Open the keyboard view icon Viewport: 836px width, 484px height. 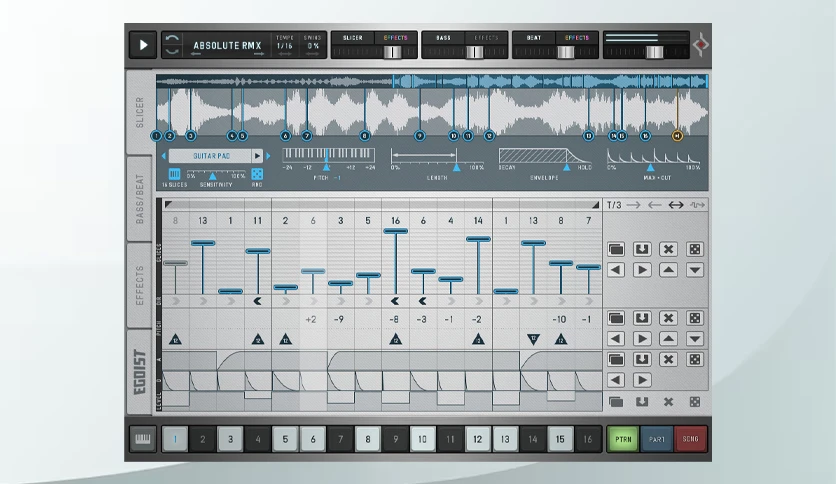pos(143,439)
